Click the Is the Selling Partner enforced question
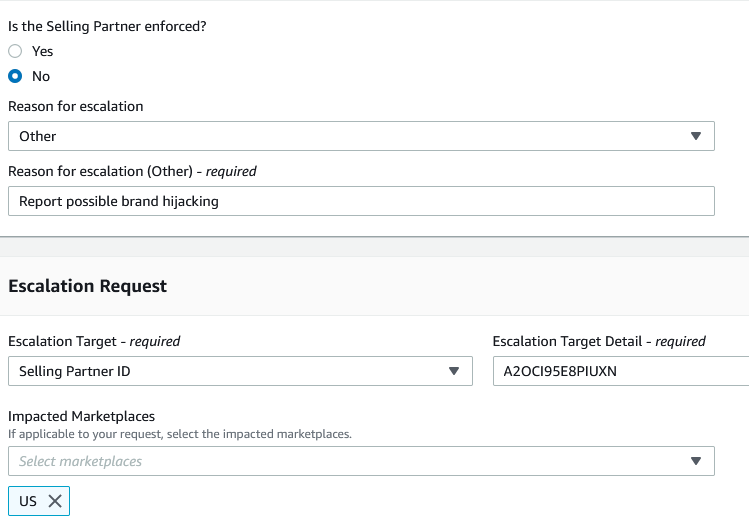This screenshot has height=532, width=749. 107,26
